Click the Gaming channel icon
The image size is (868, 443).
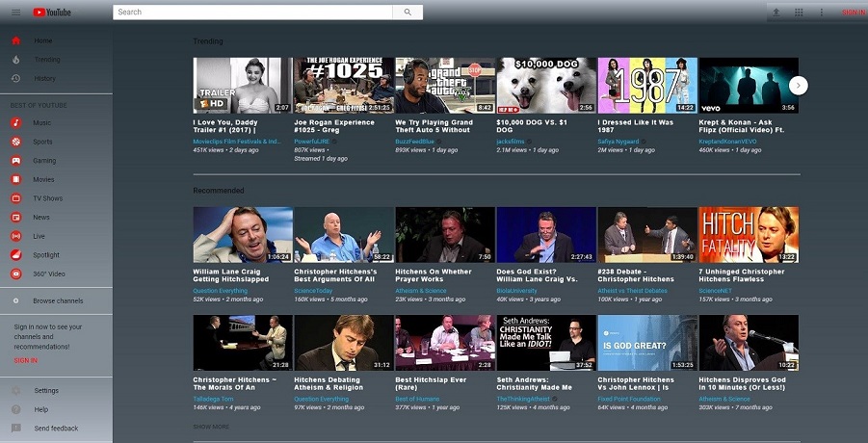(x=16, y=161)
